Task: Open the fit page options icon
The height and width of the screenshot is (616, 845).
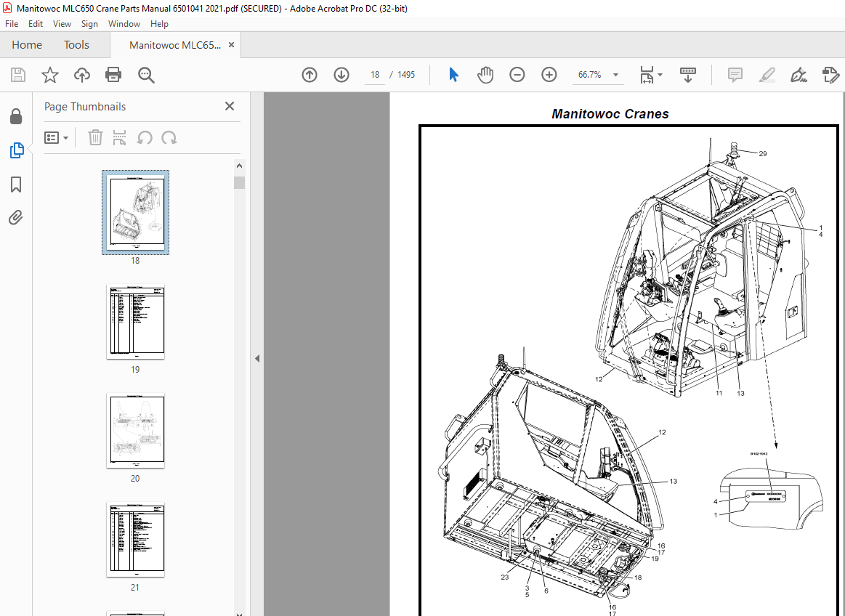Action: point(650,75)
